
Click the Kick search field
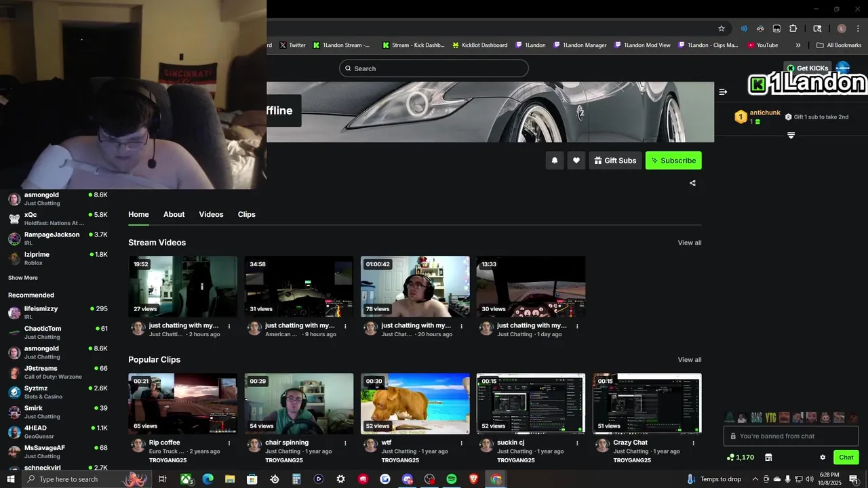click(x=434, y=68)
